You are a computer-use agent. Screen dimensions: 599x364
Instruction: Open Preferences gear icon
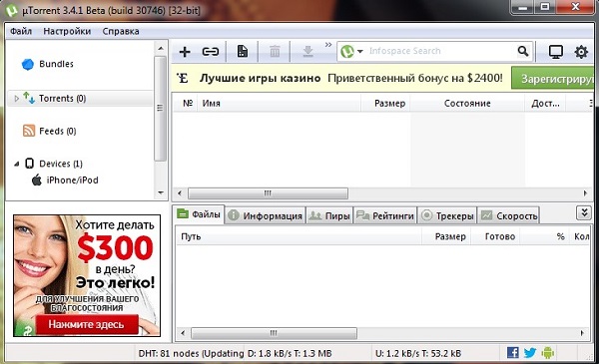581,52
